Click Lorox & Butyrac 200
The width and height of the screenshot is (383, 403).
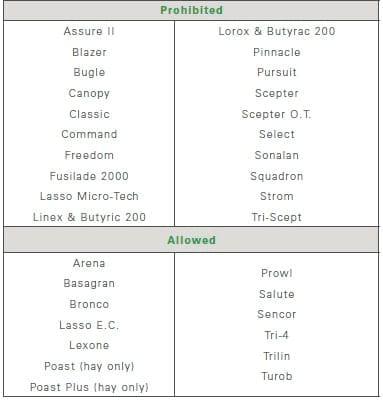click(x=277, y=31)
